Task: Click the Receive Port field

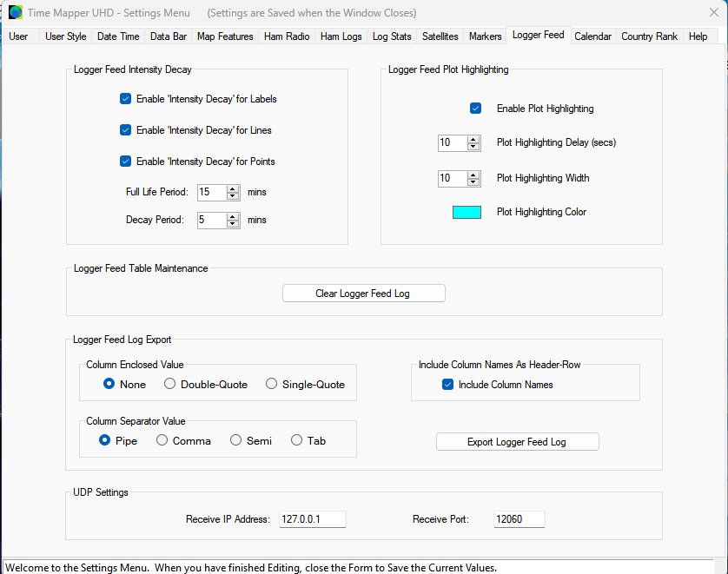Action: tap(520, 519)
